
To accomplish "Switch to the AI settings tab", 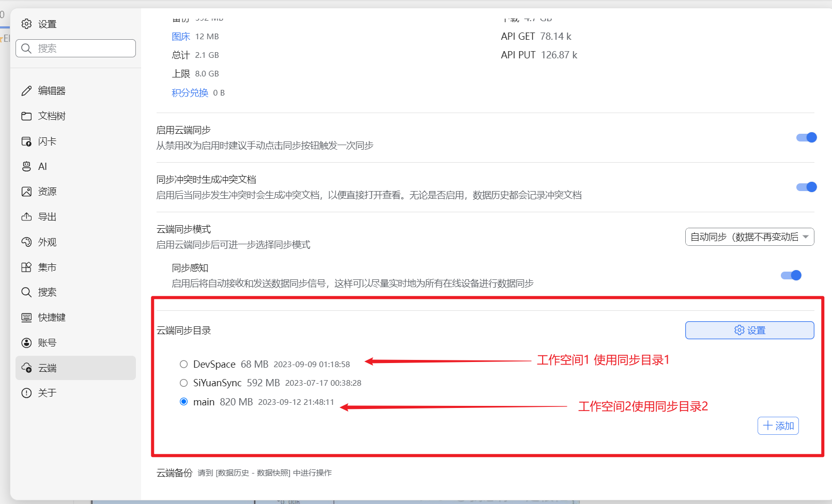I will (75, 166).
